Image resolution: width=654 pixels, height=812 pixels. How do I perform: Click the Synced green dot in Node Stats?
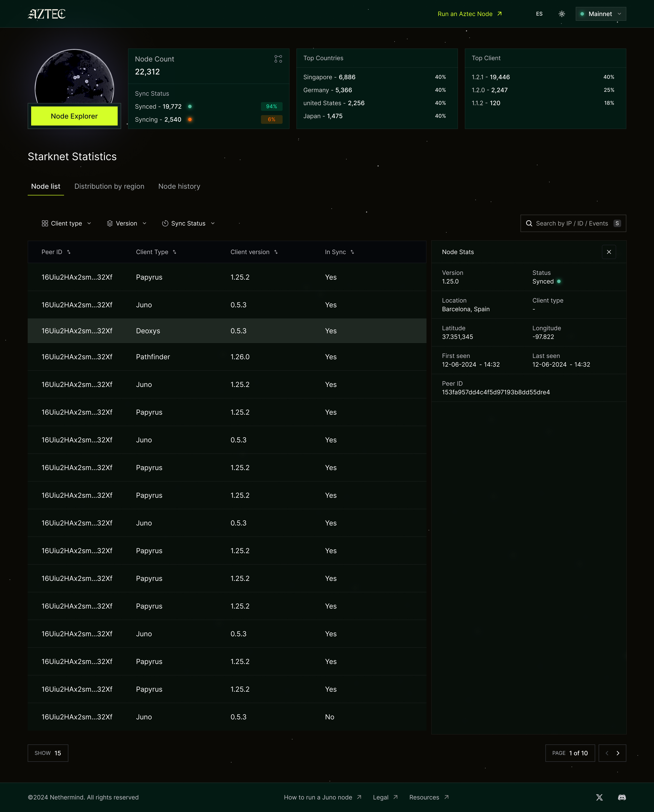559,281
